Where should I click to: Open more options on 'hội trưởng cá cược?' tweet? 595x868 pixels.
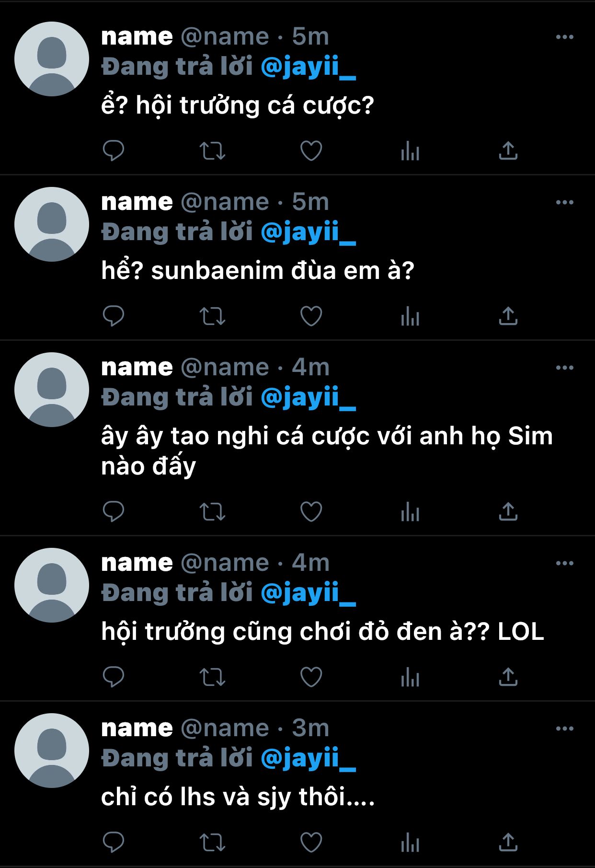tap(565, 37)
